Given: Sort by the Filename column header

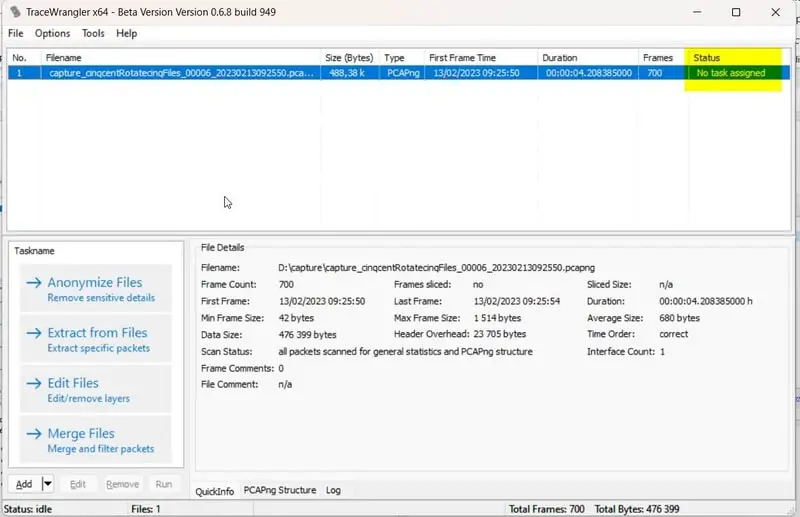Looking at the screenshot, I should (181, 58).
